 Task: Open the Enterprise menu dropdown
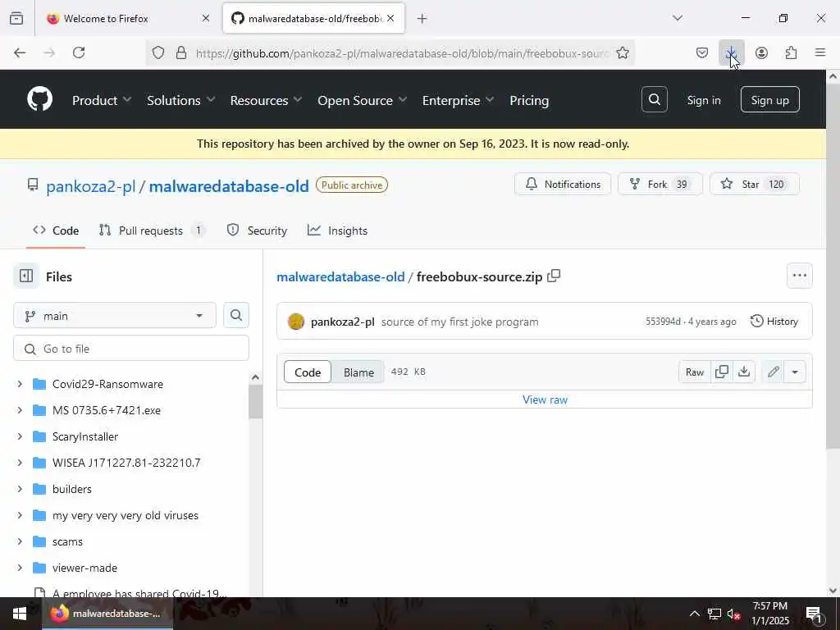tap(458, 100)
